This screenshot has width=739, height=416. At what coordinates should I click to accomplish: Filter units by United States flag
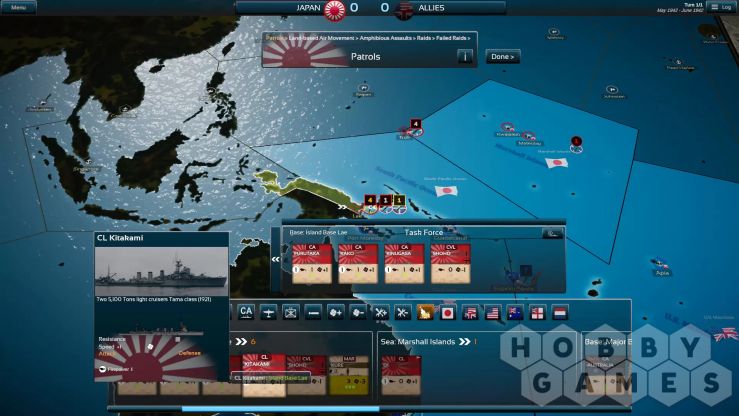(493, 312)
